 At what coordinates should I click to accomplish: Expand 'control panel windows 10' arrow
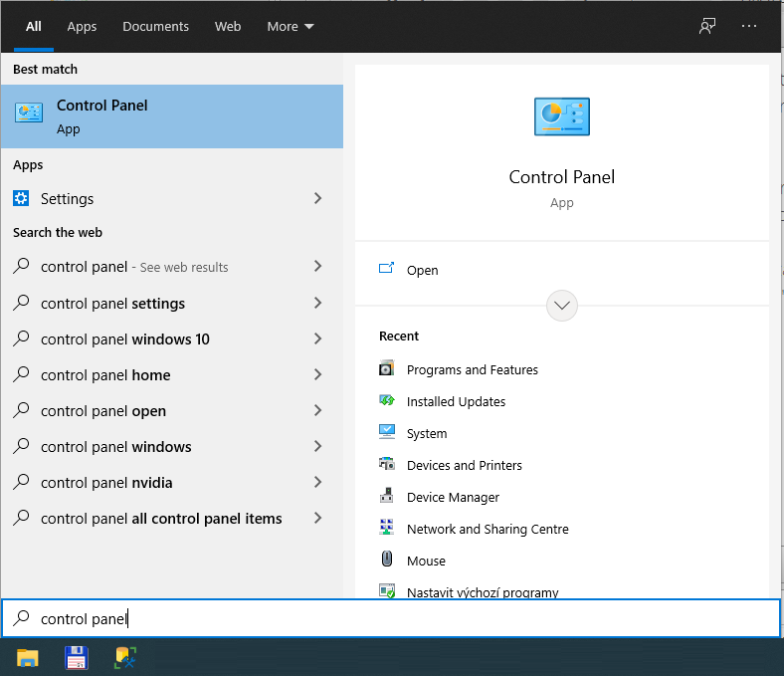[x=317, y=338]
